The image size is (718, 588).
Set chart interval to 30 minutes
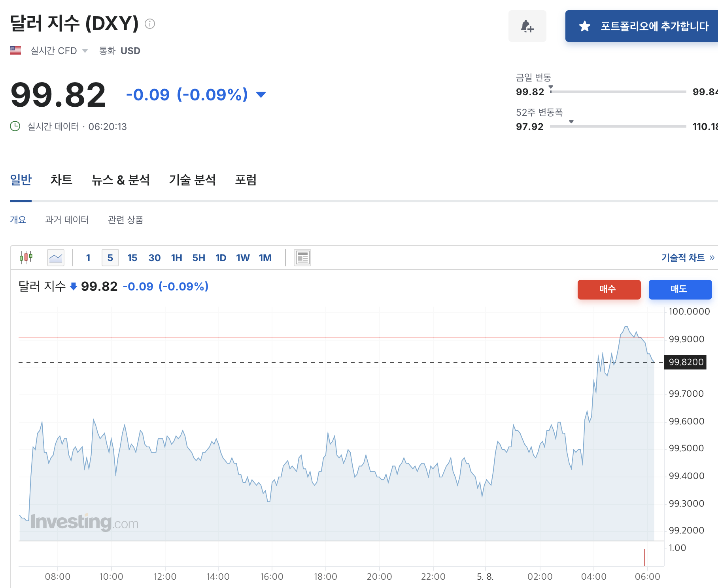point(155,258)
